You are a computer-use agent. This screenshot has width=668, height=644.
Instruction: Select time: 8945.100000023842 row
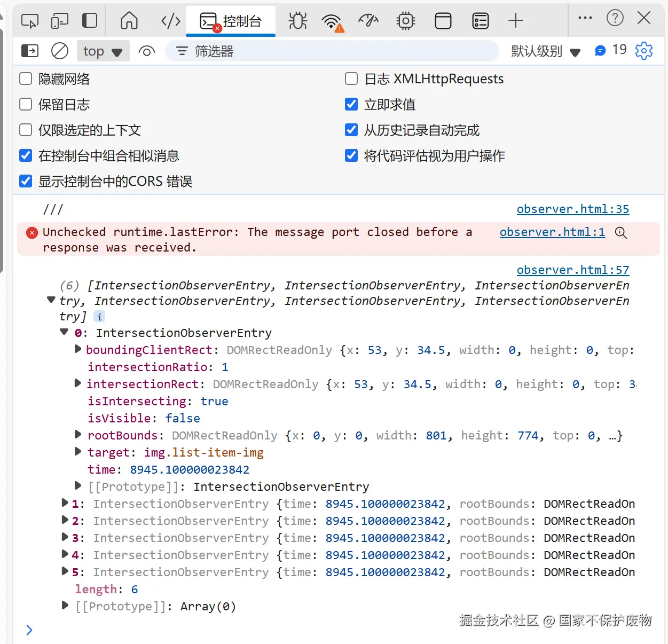click(169, 470)
